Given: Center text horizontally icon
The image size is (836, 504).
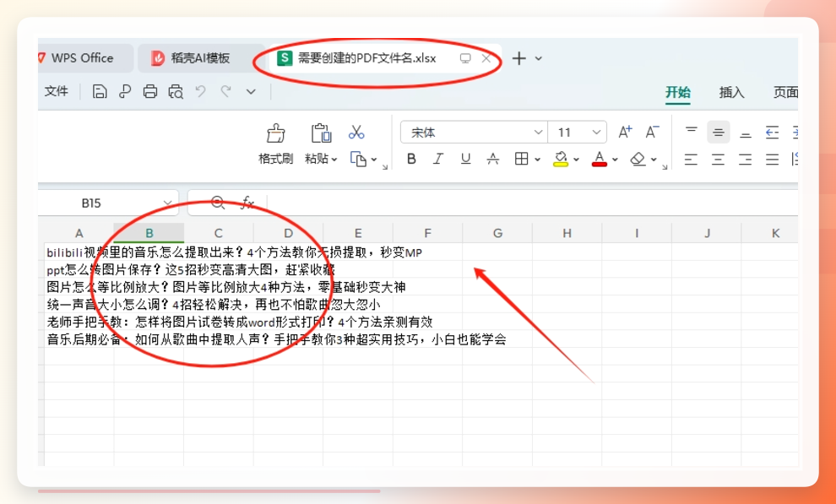Looking at the screenshot, I should [x=718, y=160].
